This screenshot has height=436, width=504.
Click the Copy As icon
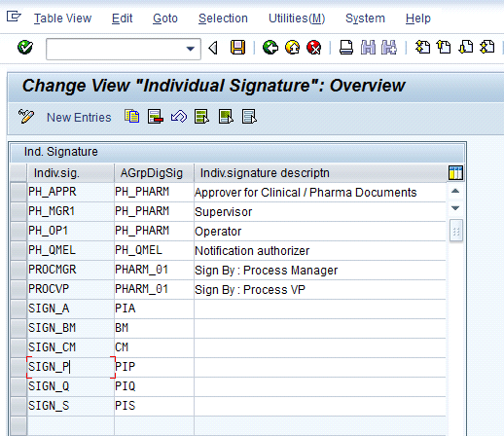click(x=132, y=117)
